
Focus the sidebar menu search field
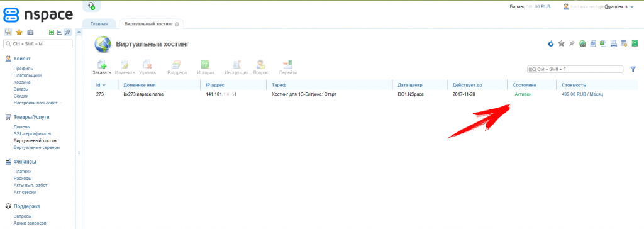point(38,43)
